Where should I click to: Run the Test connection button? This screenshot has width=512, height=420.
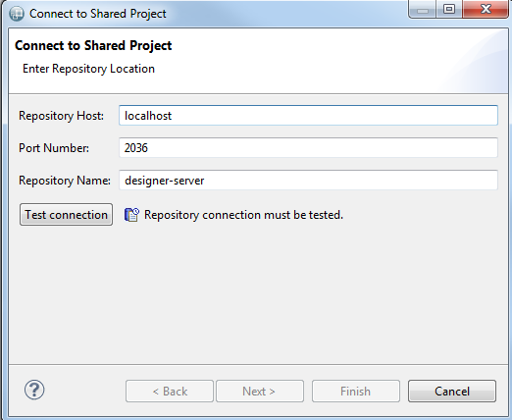(x=66, y=215)
